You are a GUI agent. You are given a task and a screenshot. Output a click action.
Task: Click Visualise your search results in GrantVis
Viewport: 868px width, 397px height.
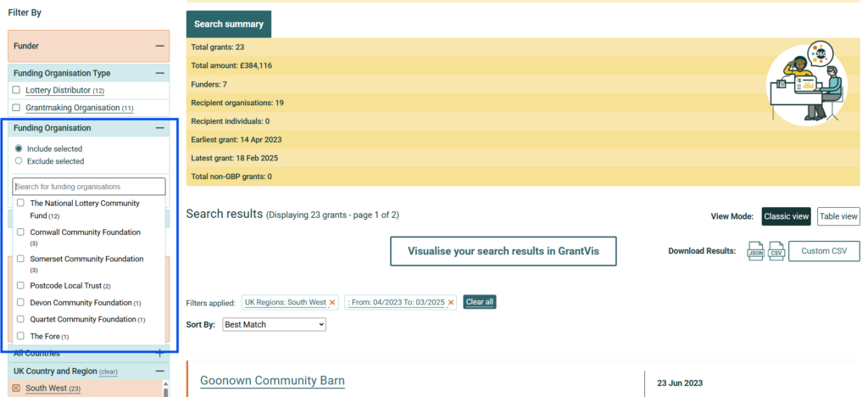click(x=503, y=251)
